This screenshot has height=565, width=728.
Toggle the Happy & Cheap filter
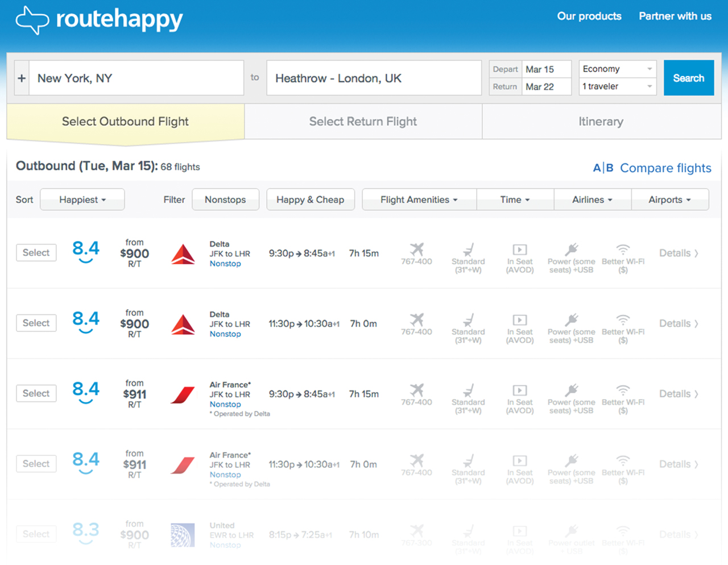(311, 200)
